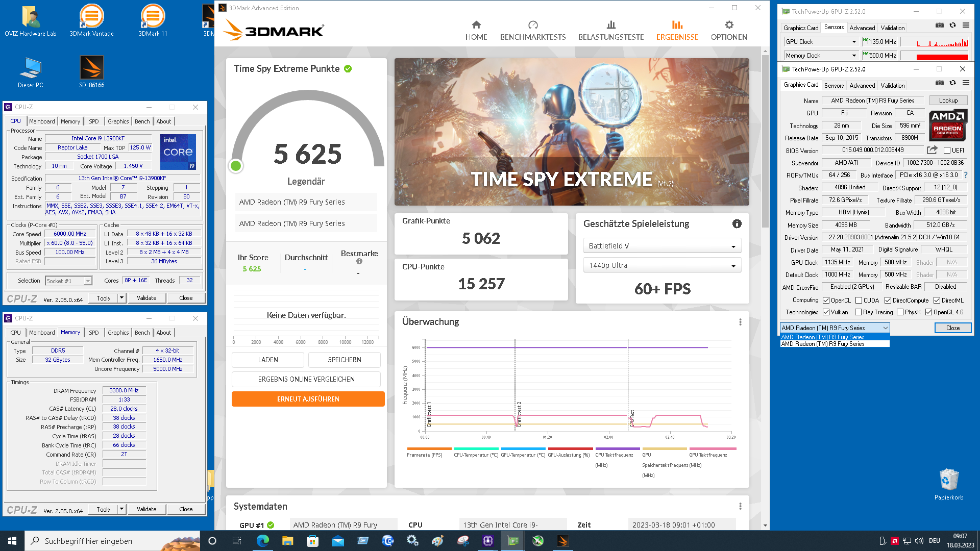Click BIOS export share icon in GPU-Z
980x551 pixels.
pyautogui.click(x=932, y=150)
